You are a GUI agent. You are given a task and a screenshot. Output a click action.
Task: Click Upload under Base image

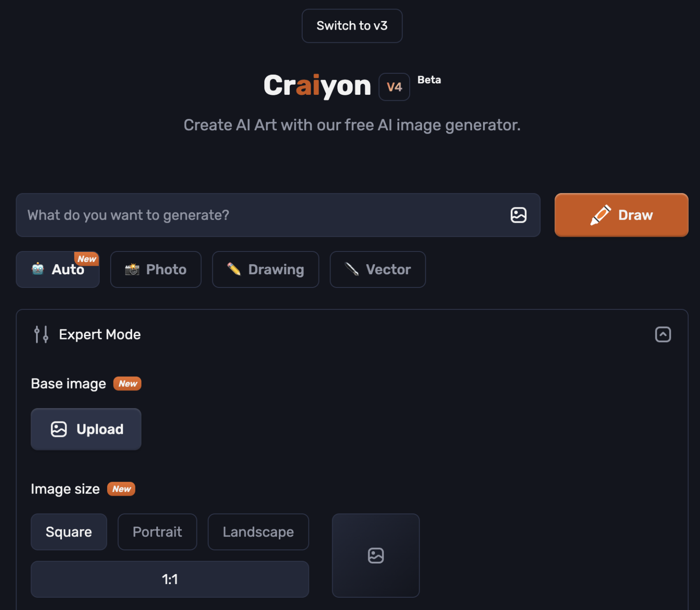86,429
